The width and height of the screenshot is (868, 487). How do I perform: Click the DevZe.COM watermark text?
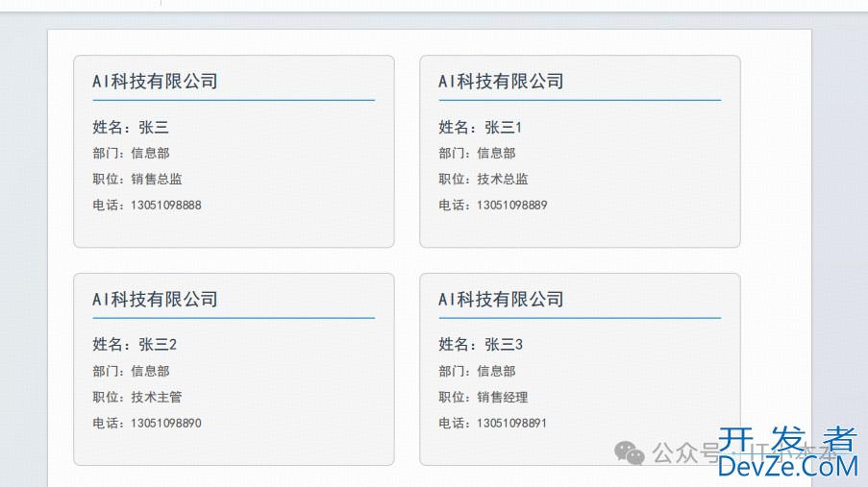[787, 467]
